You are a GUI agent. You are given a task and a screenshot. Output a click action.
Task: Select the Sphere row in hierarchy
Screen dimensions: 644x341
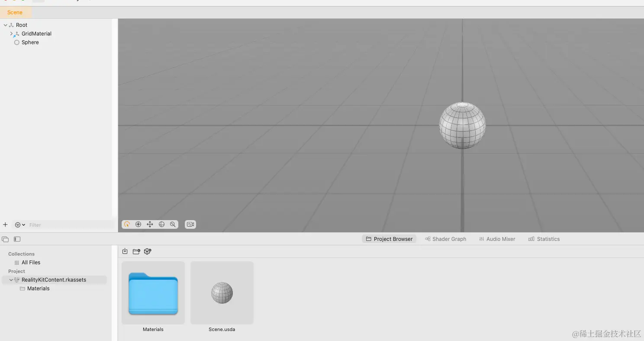[56, 42]
